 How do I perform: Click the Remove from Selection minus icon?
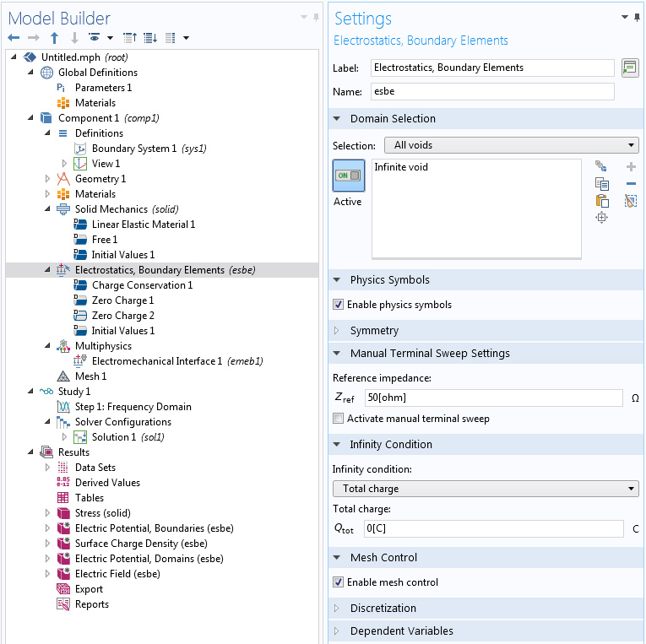tap(631, 184)
